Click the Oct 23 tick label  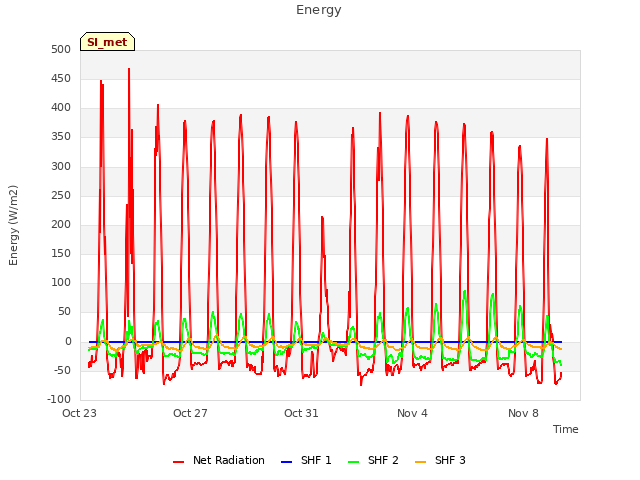coord(79,413)
